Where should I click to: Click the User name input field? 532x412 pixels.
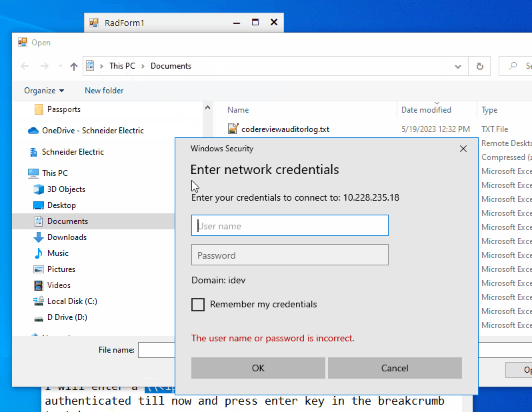(289, 226)
